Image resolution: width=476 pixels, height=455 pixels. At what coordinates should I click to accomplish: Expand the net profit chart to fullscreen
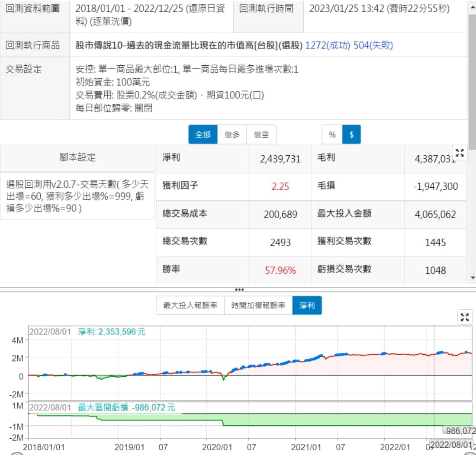click(465, 317)
